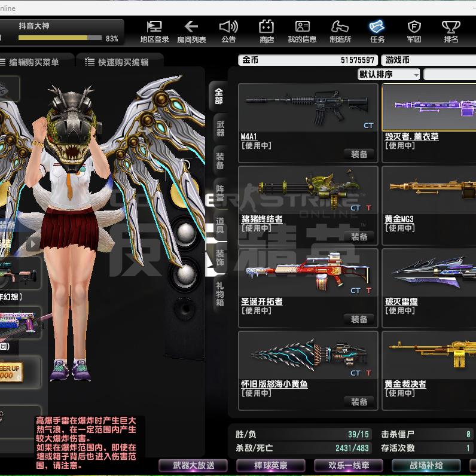Select the 礼物箱 gift box tab
Screen dimensions: 476x476
pyautogui.click(x=220, y=294)
